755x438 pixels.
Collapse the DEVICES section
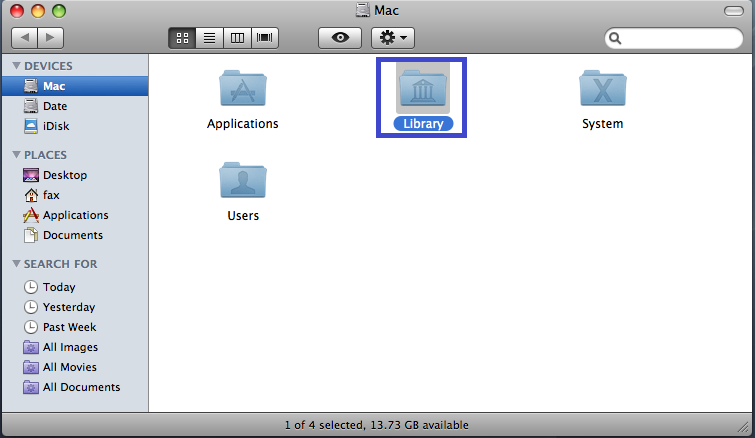point(16,65)
